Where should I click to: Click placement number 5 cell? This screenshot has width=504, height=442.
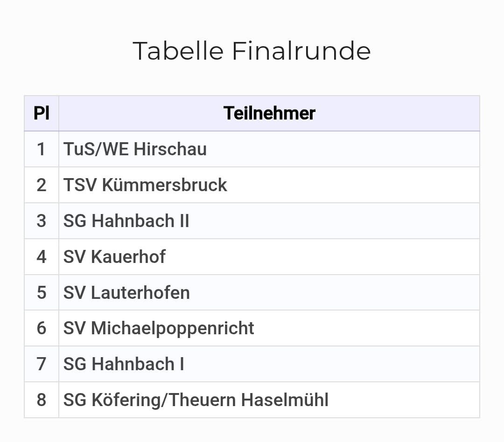click(x=42, y=293)
